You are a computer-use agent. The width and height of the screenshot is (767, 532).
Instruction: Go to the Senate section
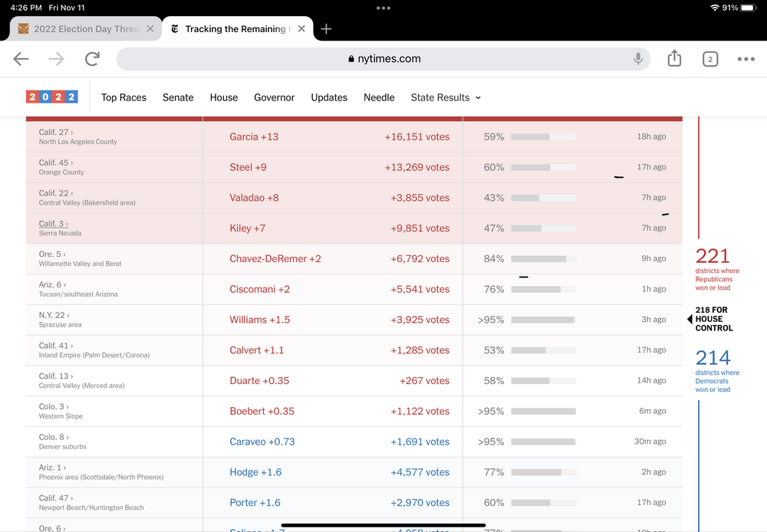coord(178,97)
